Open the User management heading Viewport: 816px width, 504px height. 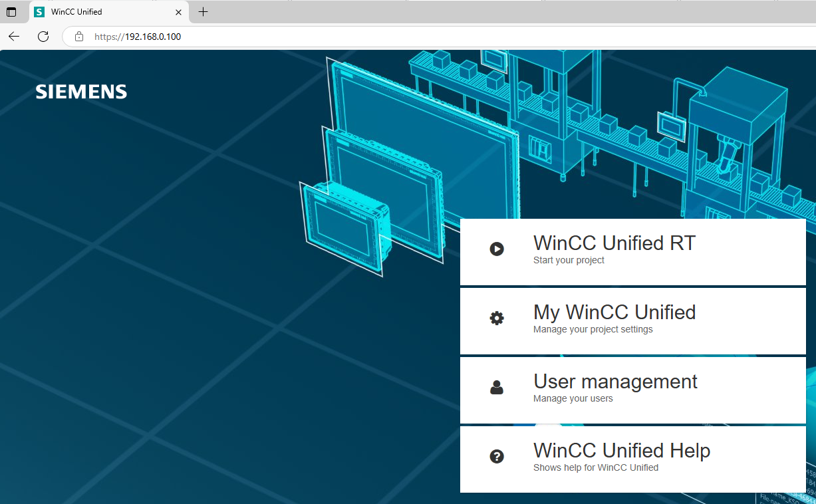click(x=615, y=382)
